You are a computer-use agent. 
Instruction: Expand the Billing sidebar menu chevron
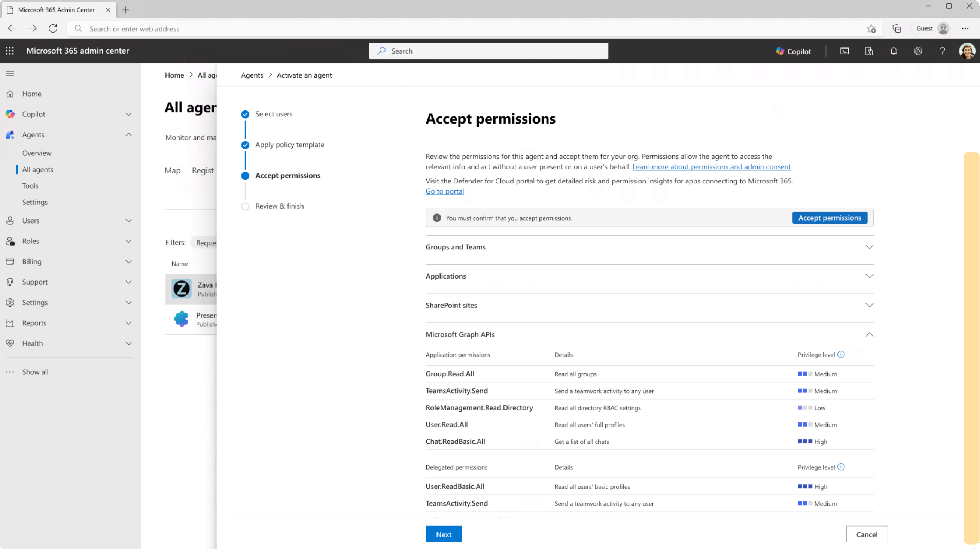129,261
